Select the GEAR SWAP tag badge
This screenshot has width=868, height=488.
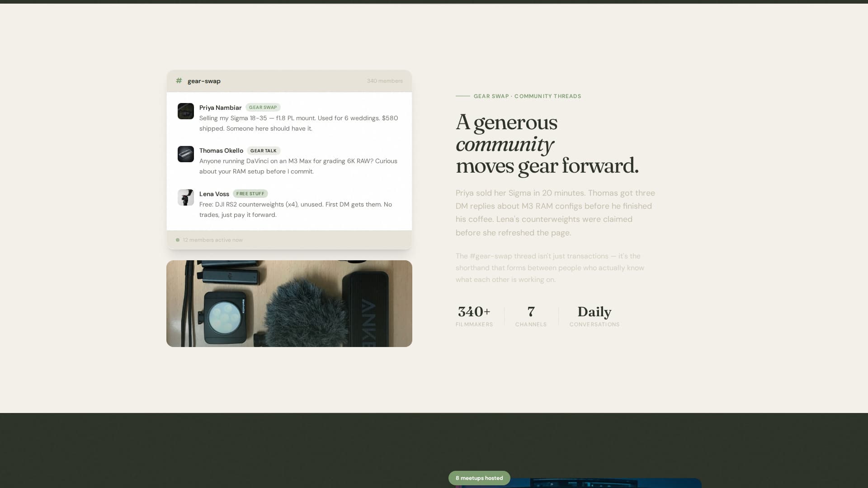264,108
